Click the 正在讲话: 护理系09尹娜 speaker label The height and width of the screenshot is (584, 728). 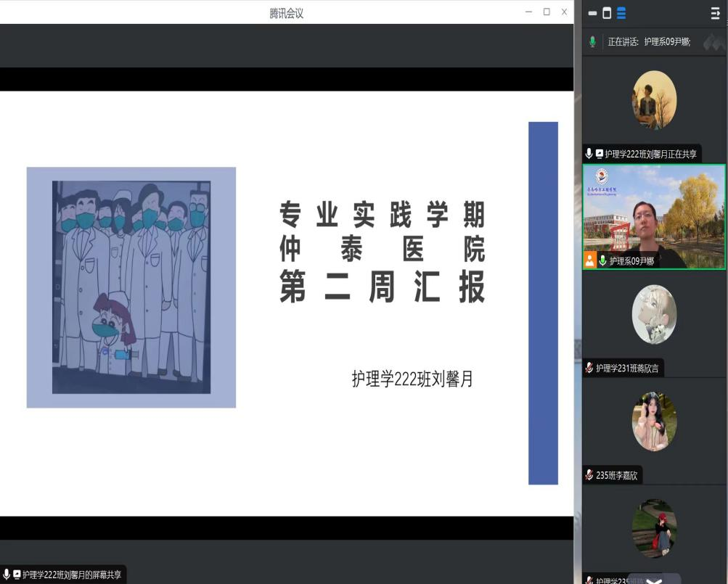point(649,42)
